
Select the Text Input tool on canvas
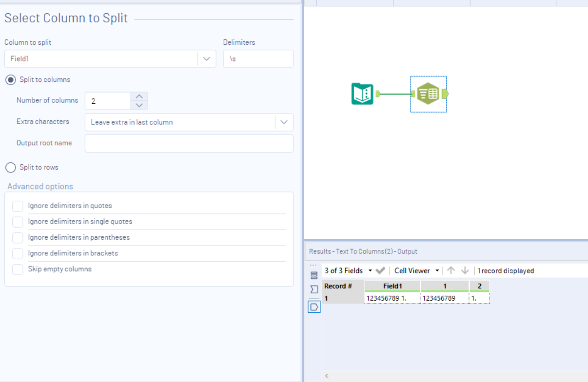(362, 94)
